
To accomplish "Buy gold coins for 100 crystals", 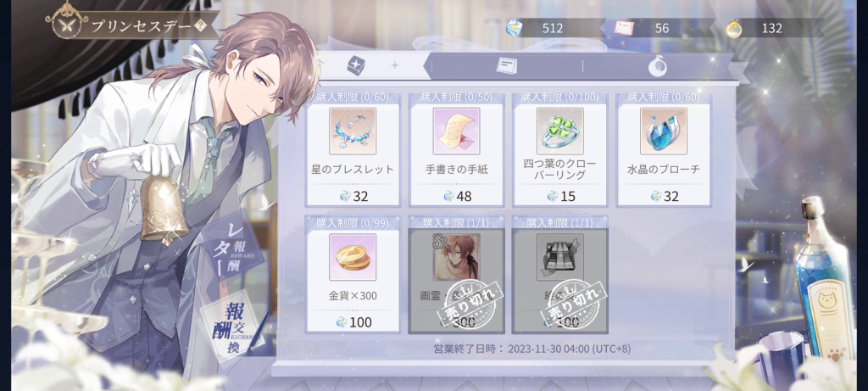I will coord(355,321).
